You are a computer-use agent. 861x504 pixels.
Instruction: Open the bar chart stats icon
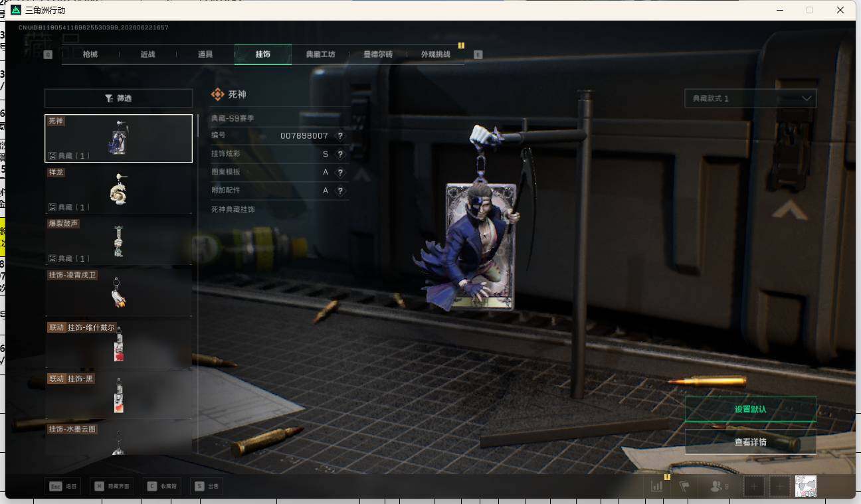(657, 486)
